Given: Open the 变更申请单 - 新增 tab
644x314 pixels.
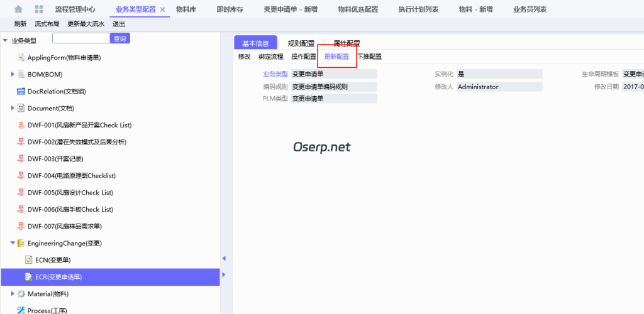Looking at the screenshot, I should pyautogui.click(x=291, y=9).
